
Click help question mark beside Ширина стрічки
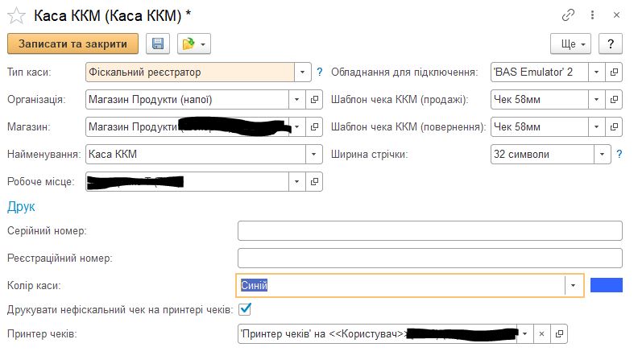619,154
